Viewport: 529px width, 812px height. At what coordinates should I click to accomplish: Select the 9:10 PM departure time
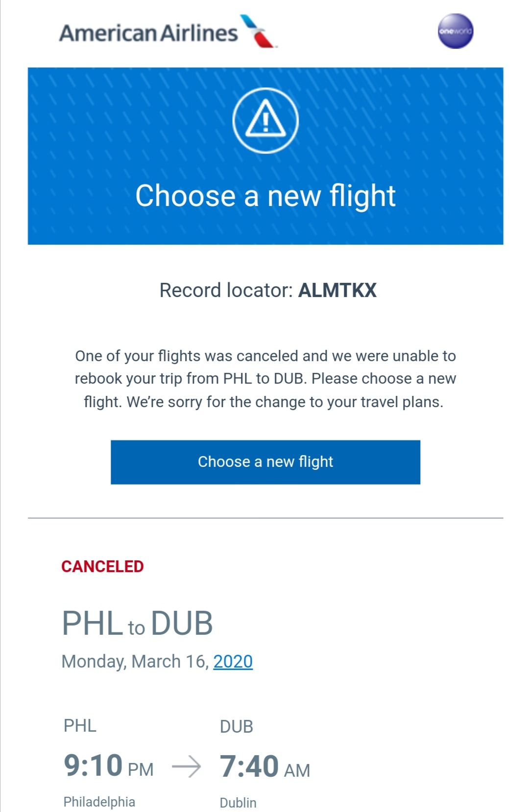click(108, 766)
